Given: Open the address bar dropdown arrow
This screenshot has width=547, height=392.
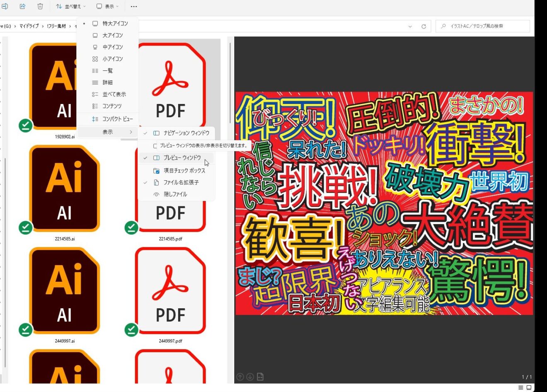Looking at the screenshot, I should pos(410,26).
